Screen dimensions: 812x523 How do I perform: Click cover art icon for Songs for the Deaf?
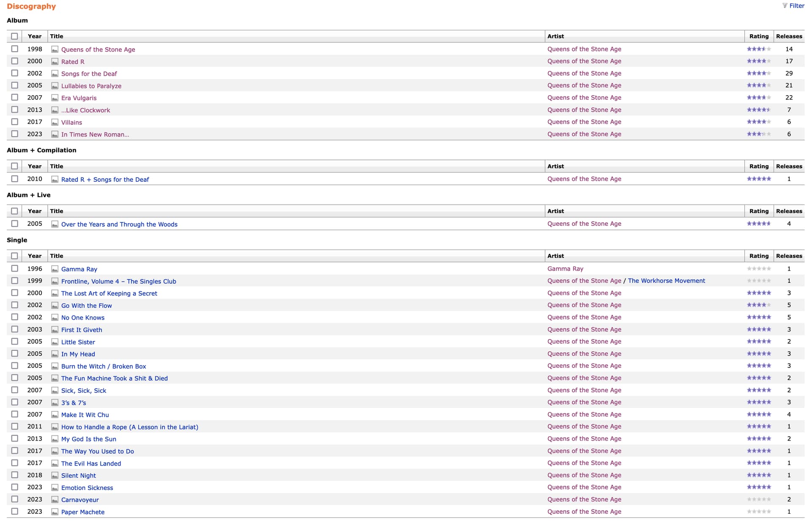point(55,74)
